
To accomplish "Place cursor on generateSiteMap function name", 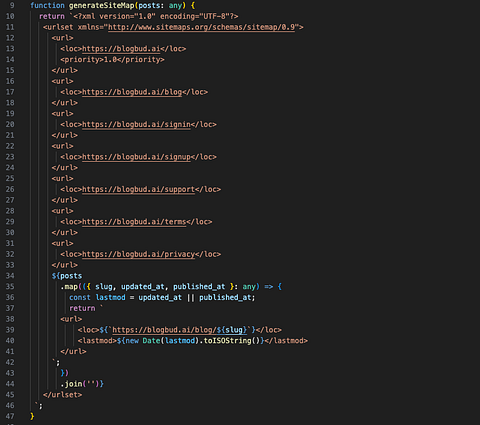I will pyautogui.click(x=101, y=5).
